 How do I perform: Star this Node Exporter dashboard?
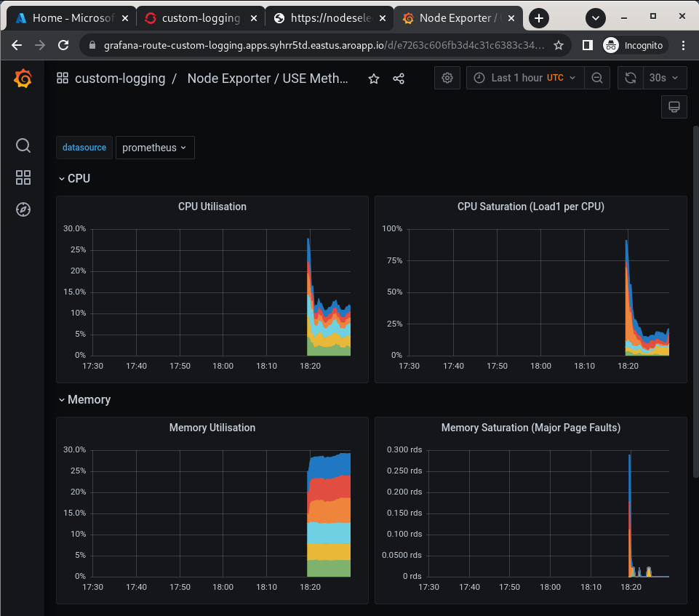click(373, 79)
